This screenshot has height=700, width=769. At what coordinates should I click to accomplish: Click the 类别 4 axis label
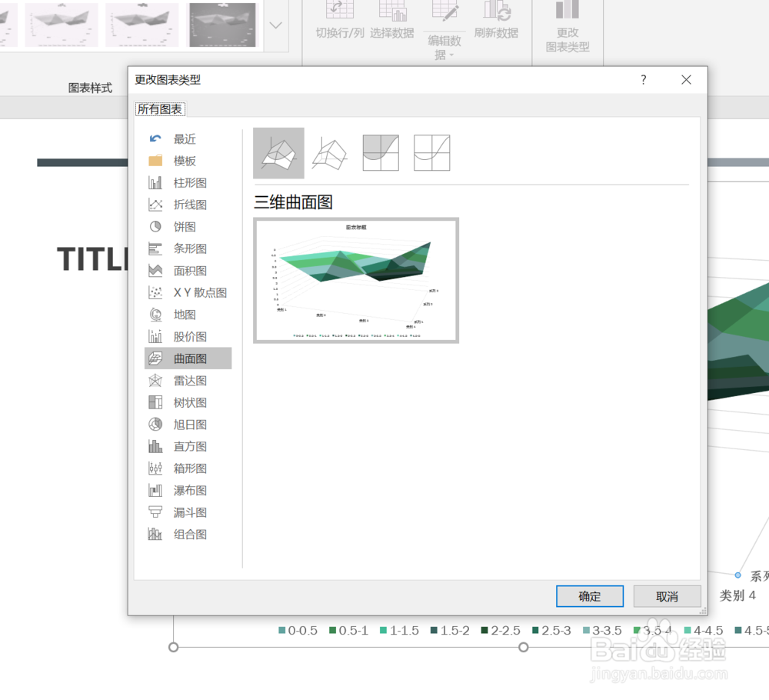point(737,595)
